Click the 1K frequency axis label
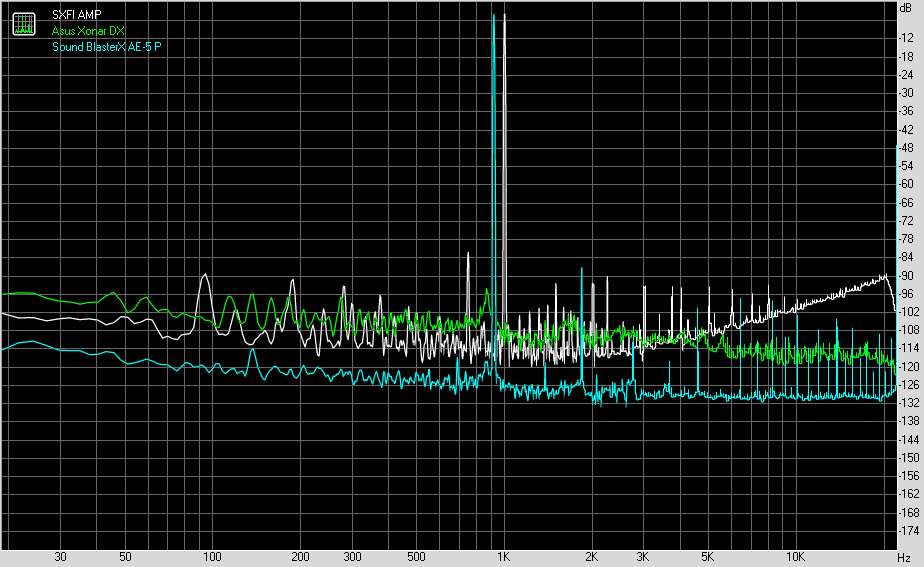The width and height of the screenshot is (924, 567). [x=504, y=556]
